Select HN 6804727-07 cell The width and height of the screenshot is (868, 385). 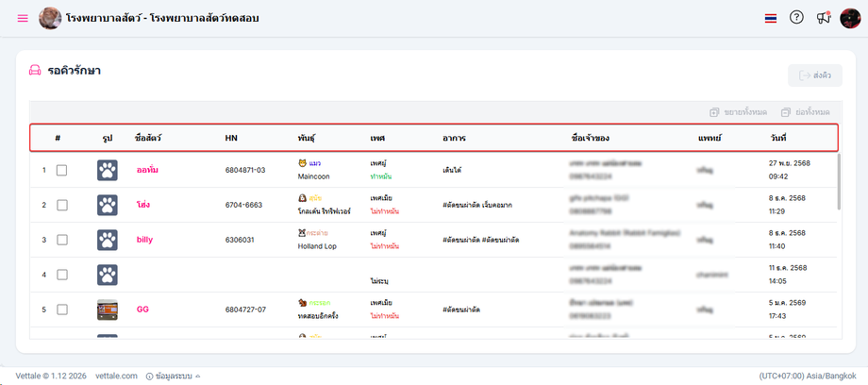click(x=245, y=310)
